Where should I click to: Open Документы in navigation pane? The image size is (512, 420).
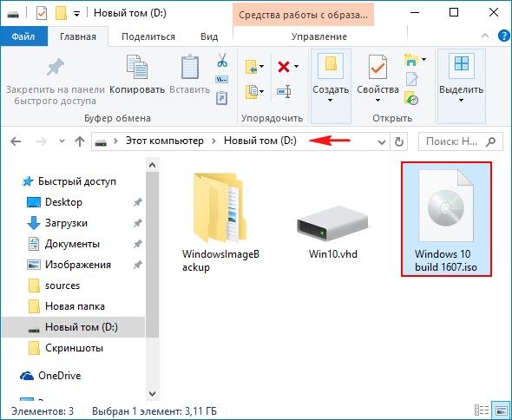(x=72, y=244)
